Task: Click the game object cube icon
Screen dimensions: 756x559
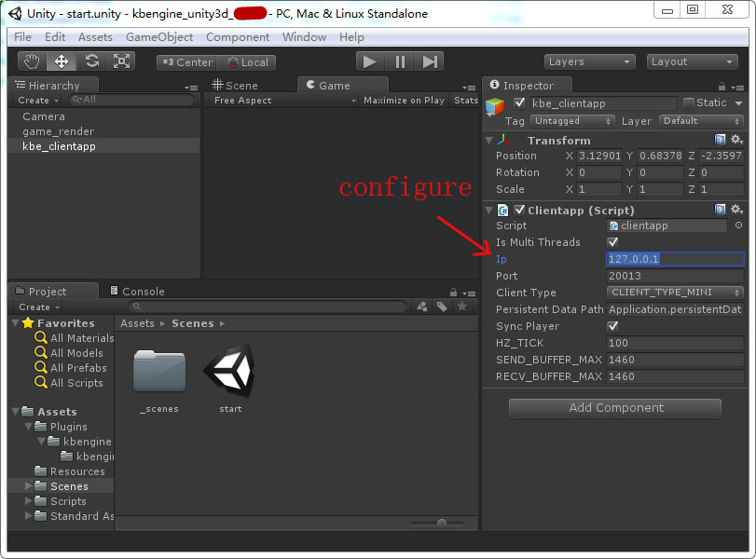Action: pyautogui.click(x=495, y=106)
